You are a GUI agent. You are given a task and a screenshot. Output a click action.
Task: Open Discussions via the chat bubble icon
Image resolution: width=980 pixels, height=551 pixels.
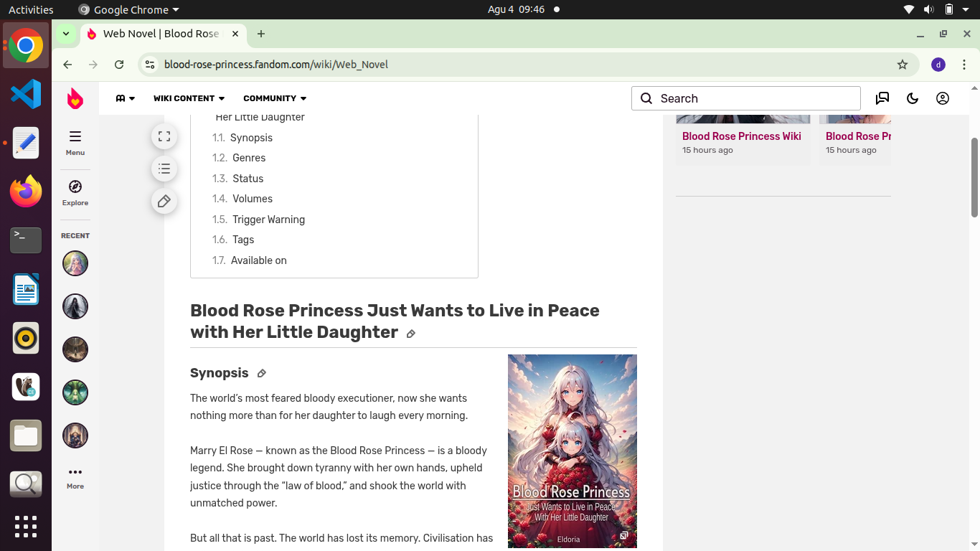tap(882, 98)
